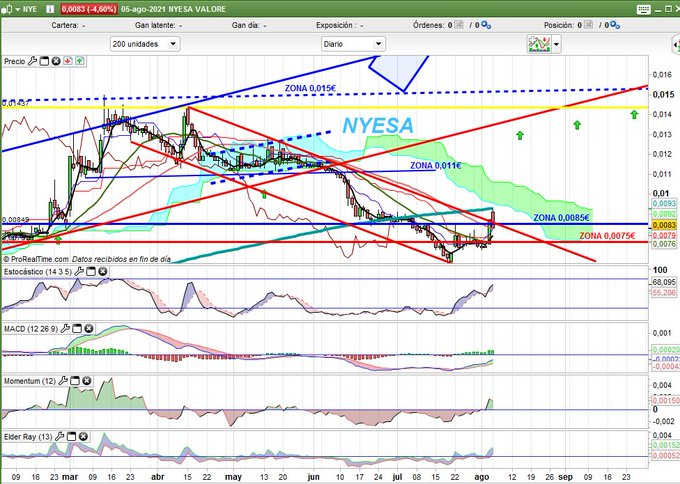Expand the arrow beside the NYE ticker

point(18,9)
